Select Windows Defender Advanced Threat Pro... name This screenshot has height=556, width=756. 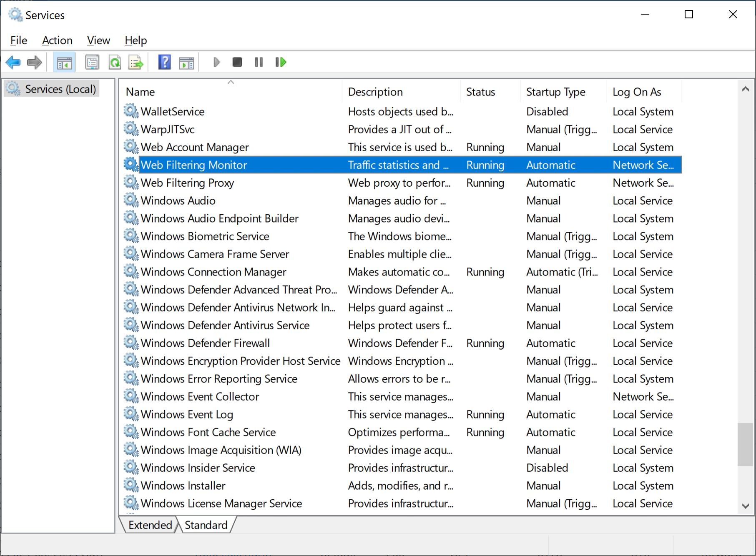[x=239, y=290]
